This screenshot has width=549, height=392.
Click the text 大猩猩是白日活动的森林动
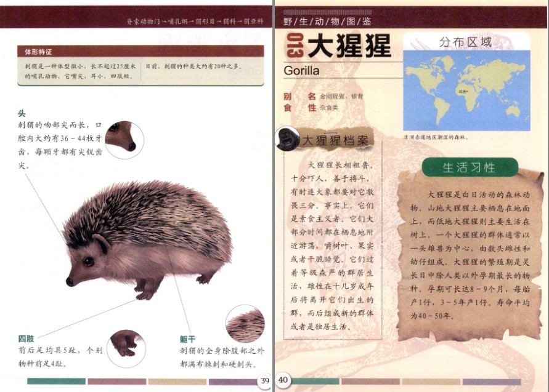[x=479, y=194]
